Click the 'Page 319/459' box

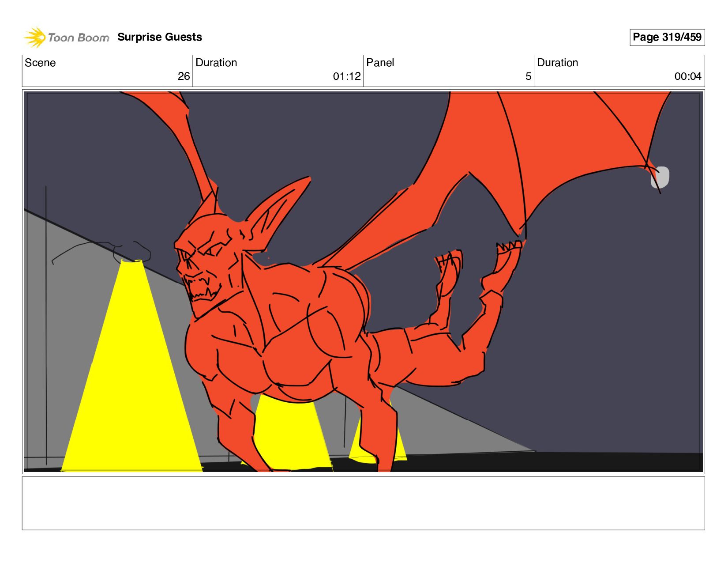[667, 37]
